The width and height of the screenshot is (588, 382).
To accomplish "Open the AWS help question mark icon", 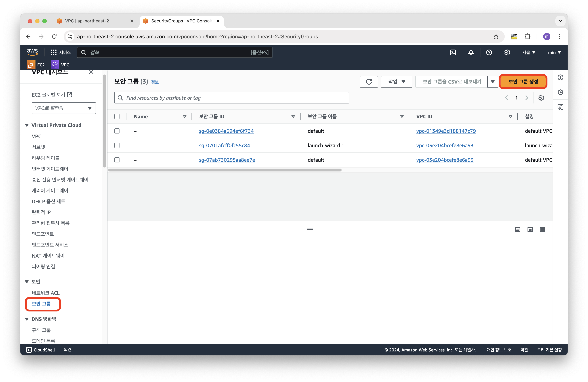I will pyautogui.click(x=489, y=52).
